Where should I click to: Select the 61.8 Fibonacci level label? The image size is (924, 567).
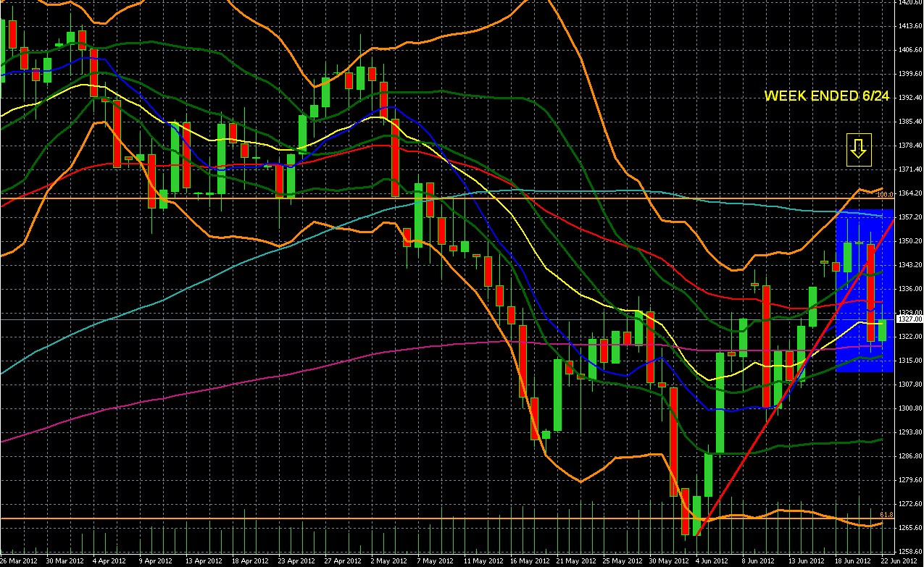(883, 514)
